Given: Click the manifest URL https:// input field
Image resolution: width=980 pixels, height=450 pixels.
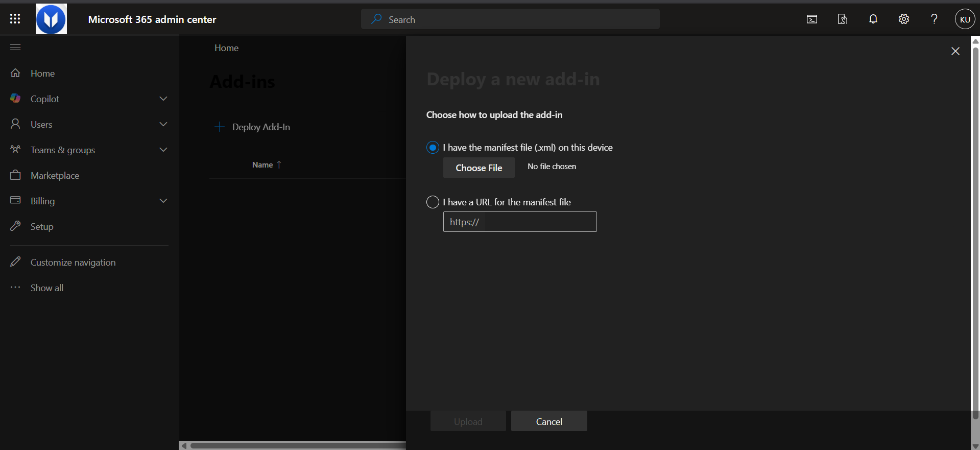Looking at the screenshot, I should click(520, 222).
